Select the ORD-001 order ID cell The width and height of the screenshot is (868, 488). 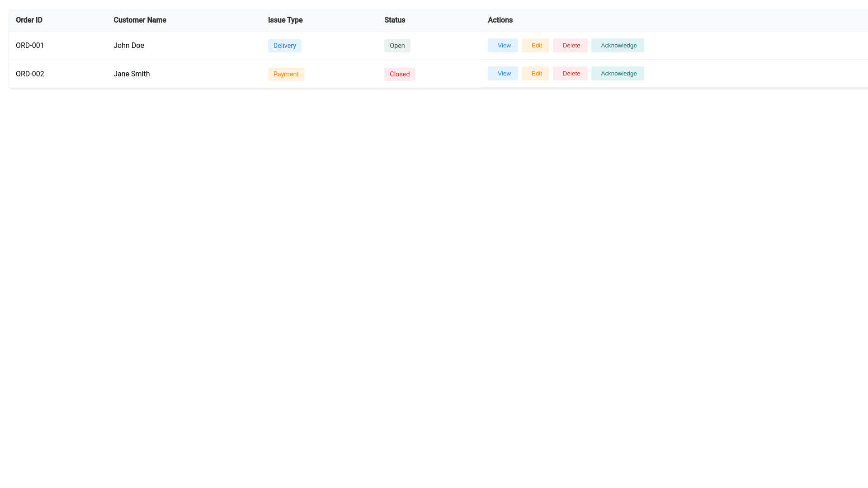30,45
